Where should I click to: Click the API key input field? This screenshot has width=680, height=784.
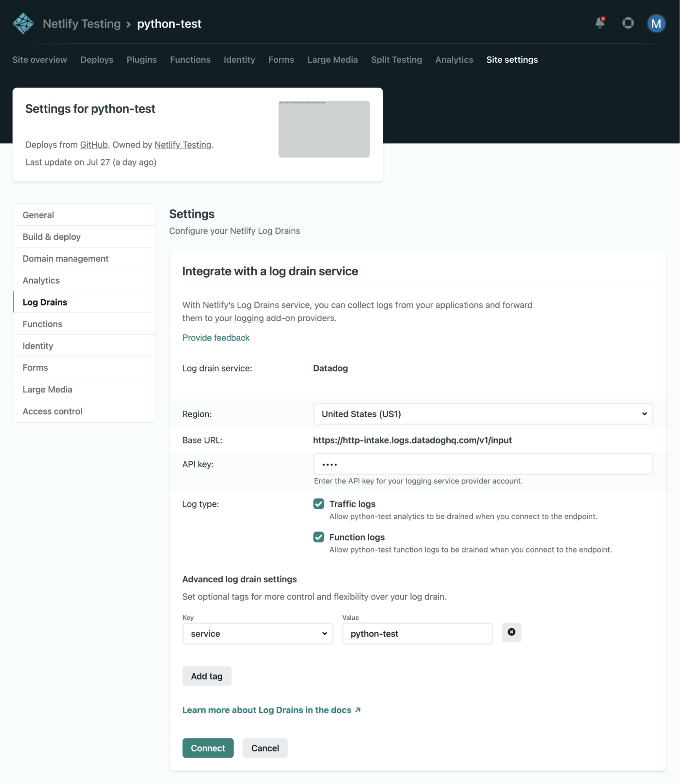coord(483,464)
